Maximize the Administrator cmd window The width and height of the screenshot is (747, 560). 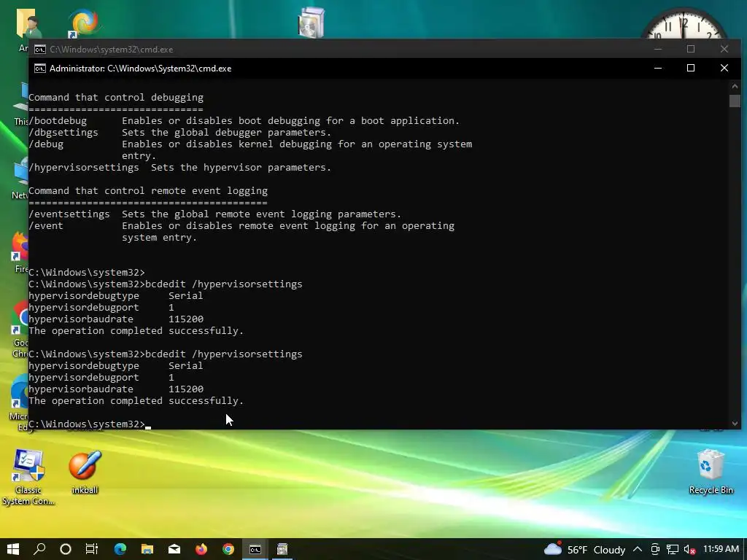tap(691, 68)
